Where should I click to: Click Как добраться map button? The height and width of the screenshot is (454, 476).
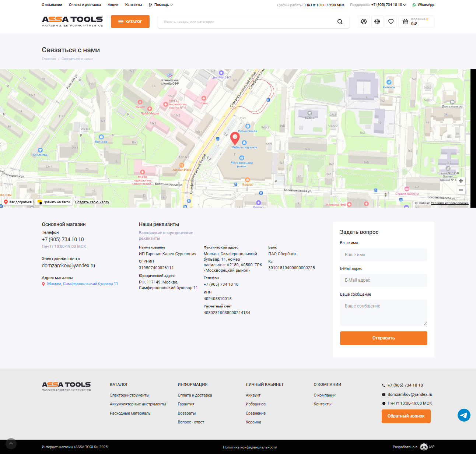tap(18, 202)
